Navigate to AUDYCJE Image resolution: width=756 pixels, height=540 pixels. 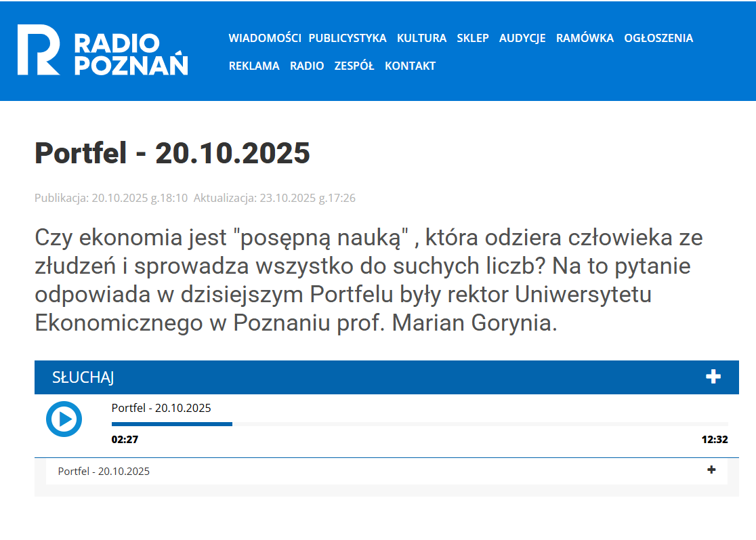point(522,38)
